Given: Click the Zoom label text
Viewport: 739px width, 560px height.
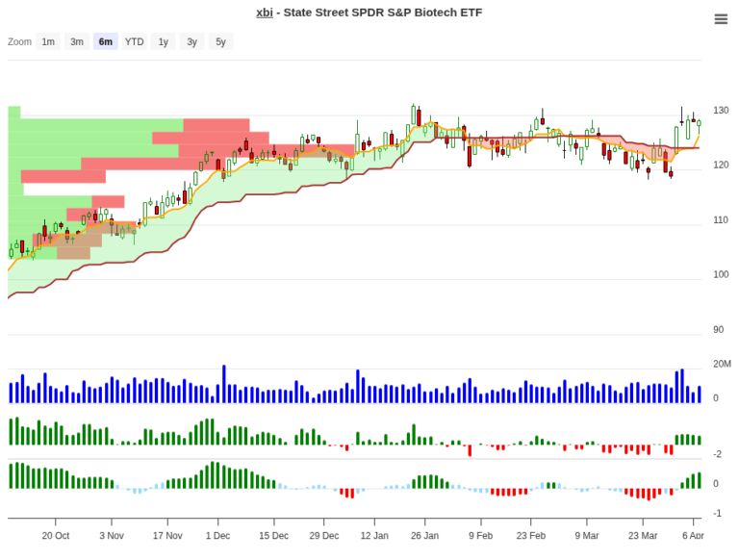Looking at the screenshot, I should pyautogui.click(x=19, y=42).
